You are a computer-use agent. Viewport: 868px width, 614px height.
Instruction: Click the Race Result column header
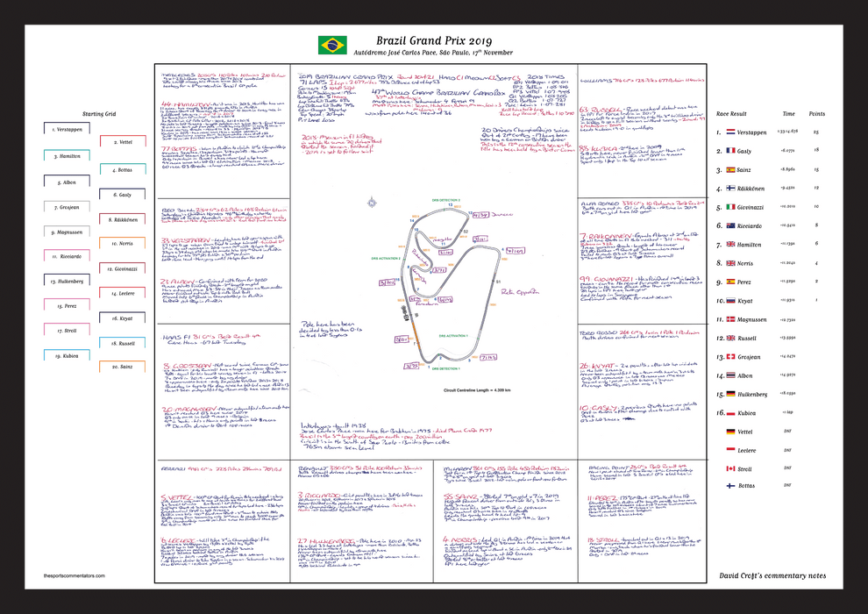pyautogui.click(x=733, y=114)
